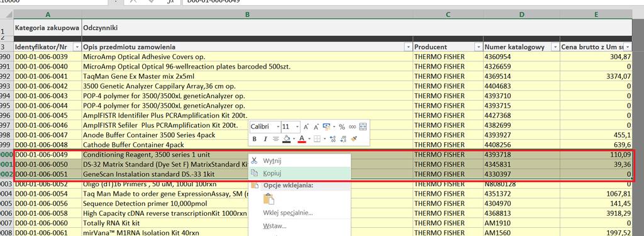Select column C header
644x236 pixels.
coord(448,14)
